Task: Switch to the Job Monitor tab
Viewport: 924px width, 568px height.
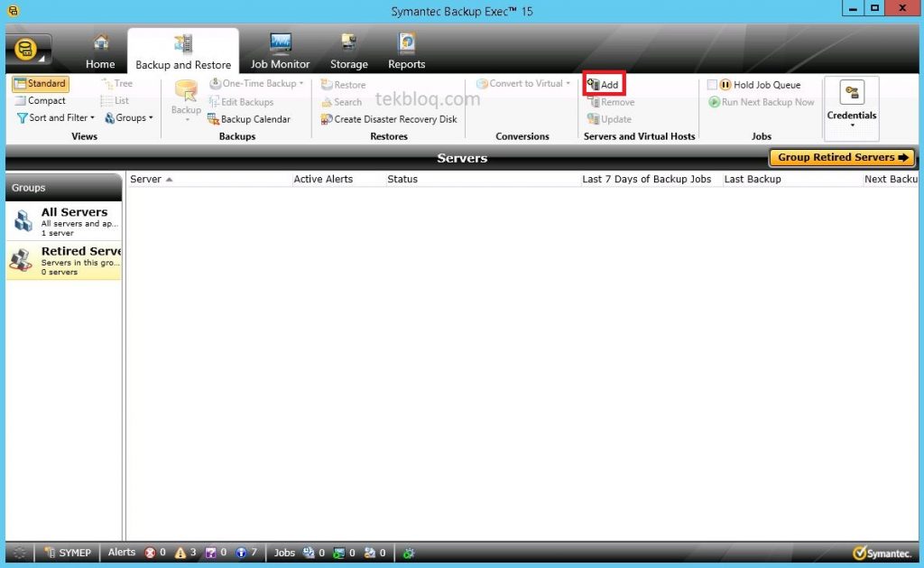Action: coord(280,51)
